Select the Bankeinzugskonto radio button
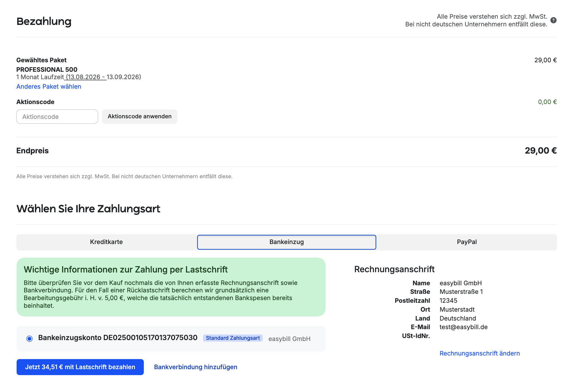 pos(29,339)
